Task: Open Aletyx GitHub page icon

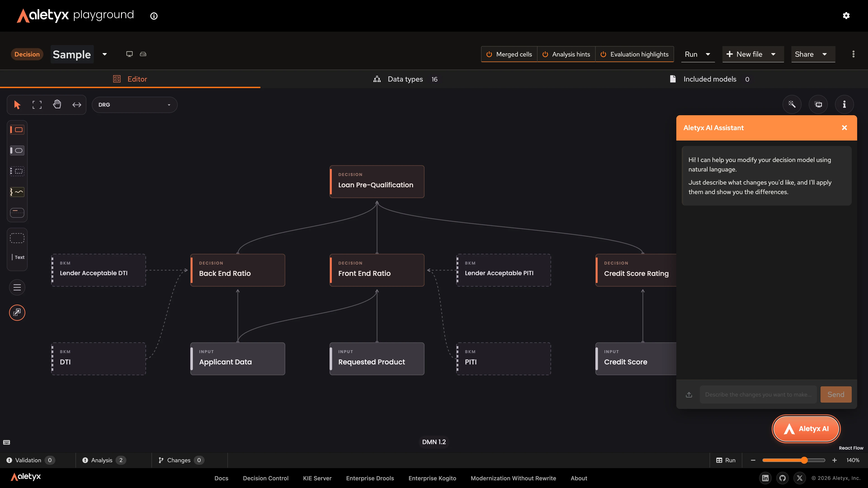Action: coord(782,478)
